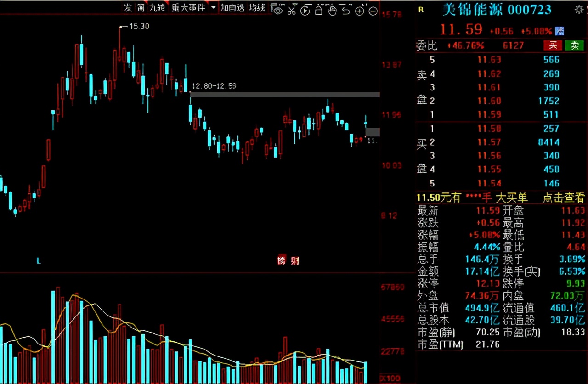Viewport: 588px width, 384px height.
Task: Click the 总手 value 146.4万
Action: coord(482,259)
